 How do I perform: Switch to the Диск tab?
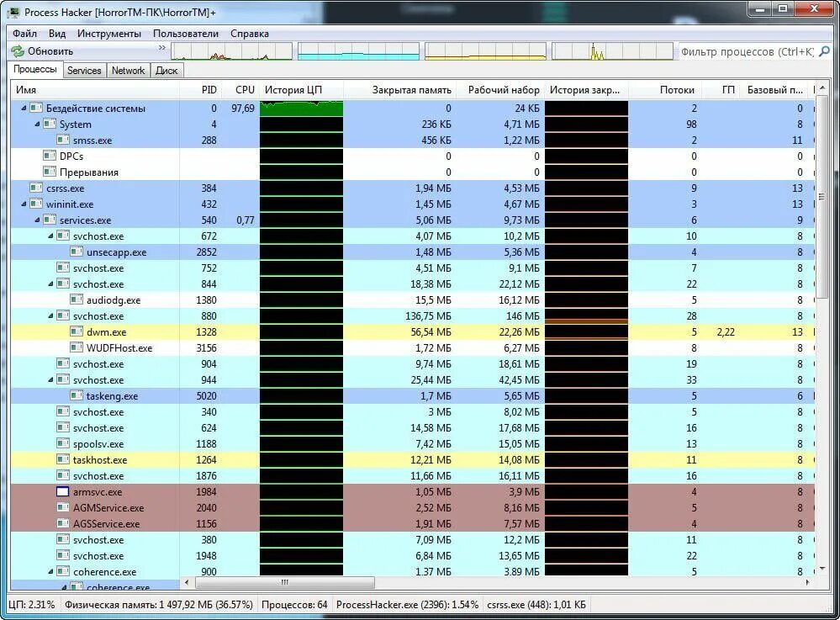pos(166,70)
